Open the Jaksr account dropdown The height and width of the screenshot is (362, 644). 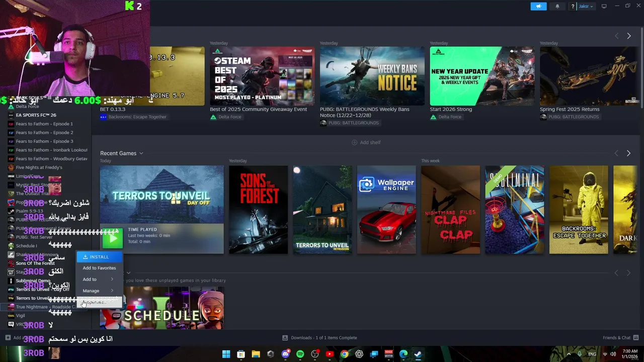(586, 7)
